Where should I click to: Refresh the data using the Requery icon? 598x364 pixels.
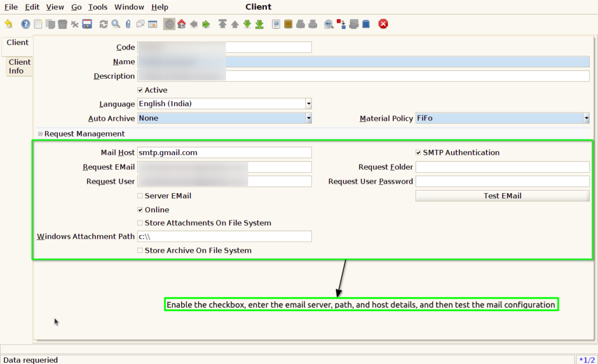103,24
